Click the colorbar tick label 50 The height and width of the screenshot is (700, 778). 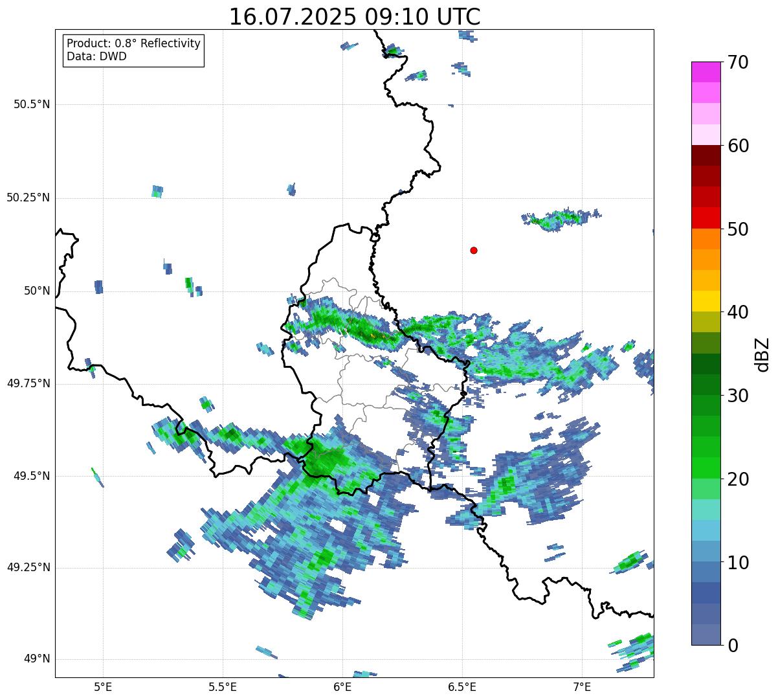pos(738,229)
